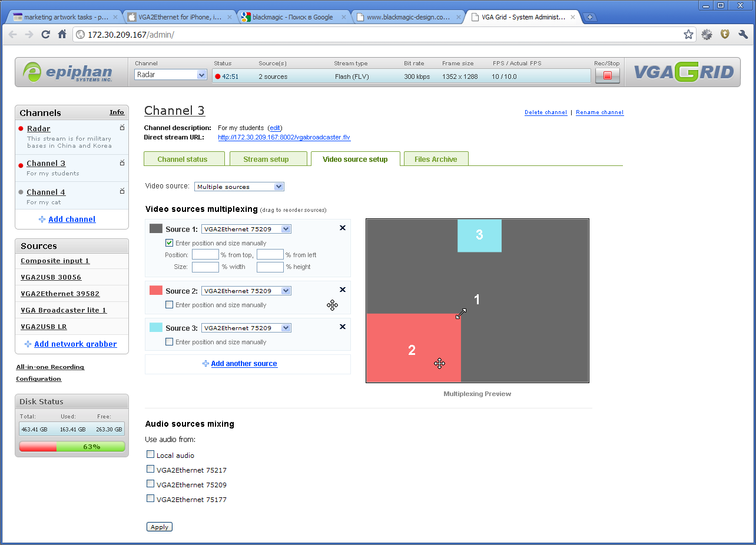
Task: Click the red Source 2 color swatch
Action: click(x=156, y=291)
